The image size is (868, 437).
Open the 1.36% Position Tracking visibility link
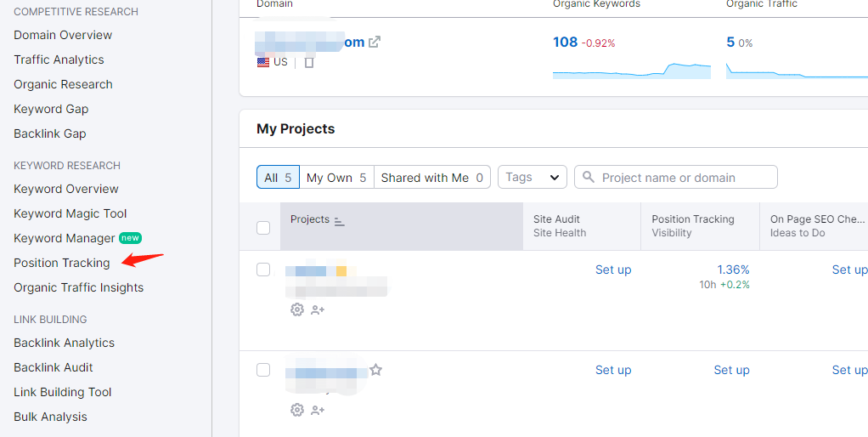(733, 270)
